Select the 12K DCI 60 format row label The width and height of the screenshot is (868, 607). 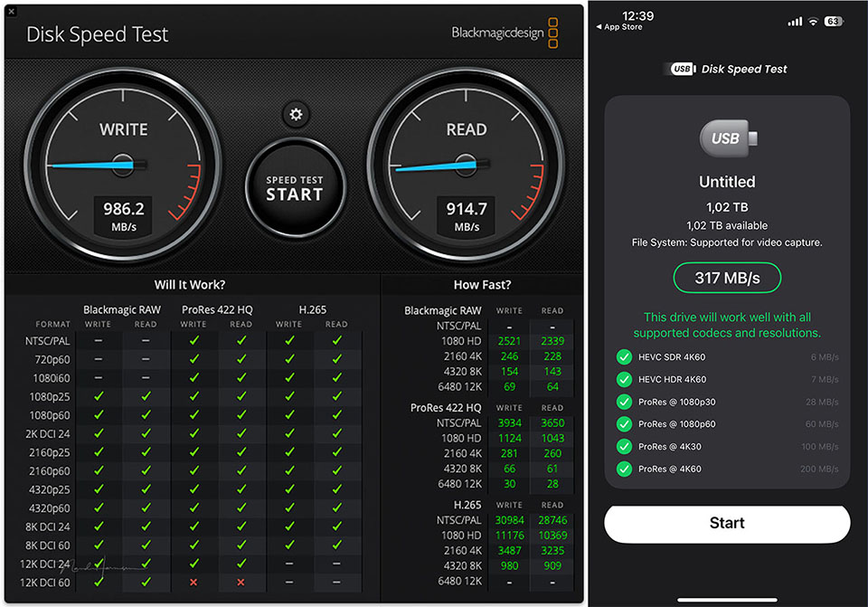(x=45, y=583)
